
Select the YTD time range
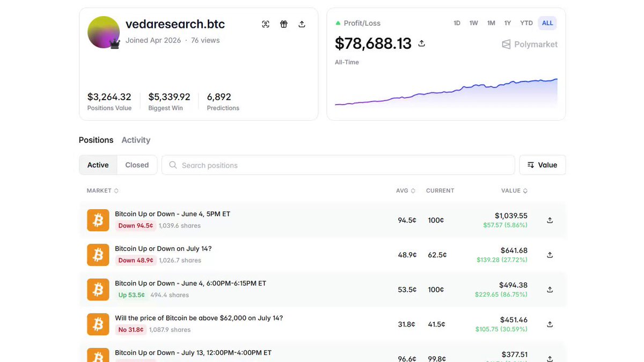point(526,23)
